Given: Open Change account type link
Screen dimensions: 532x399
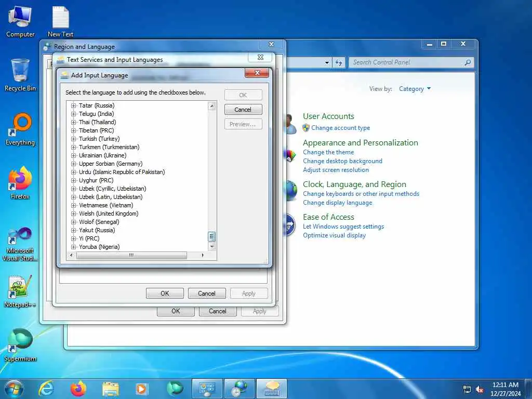Looking at the screenshot, I should [x=341, y=128].
